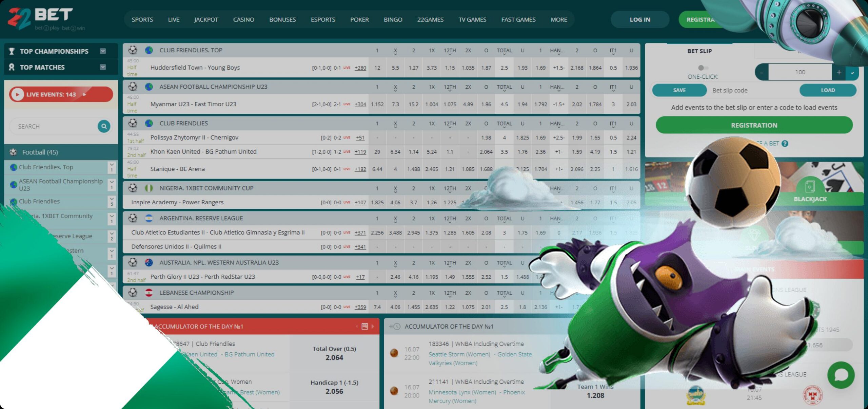Toggle the One-Click betting switch
The width and height of the screenshot is (868, 409).
tap(703, 68)
